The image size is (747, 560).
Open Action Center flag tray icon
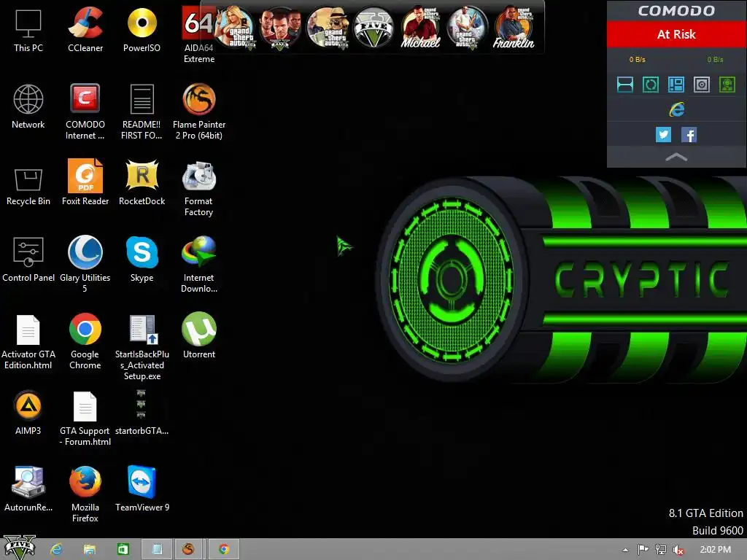(643, 550)
